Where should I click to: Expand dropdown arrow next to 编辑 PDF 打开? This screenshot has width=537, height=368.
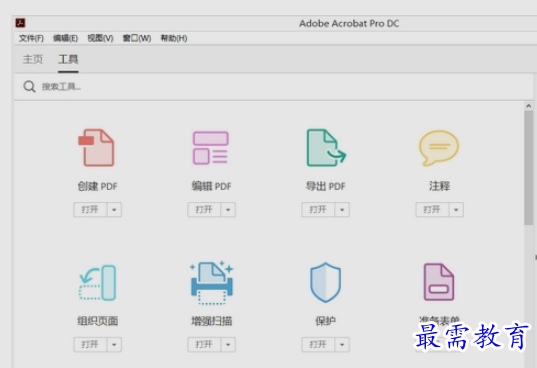(x=228, y=210)
